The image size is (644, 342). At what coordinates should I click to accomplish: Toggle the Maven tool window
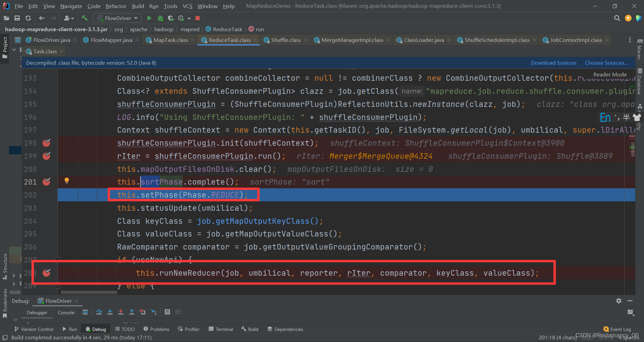coord(640,49)
